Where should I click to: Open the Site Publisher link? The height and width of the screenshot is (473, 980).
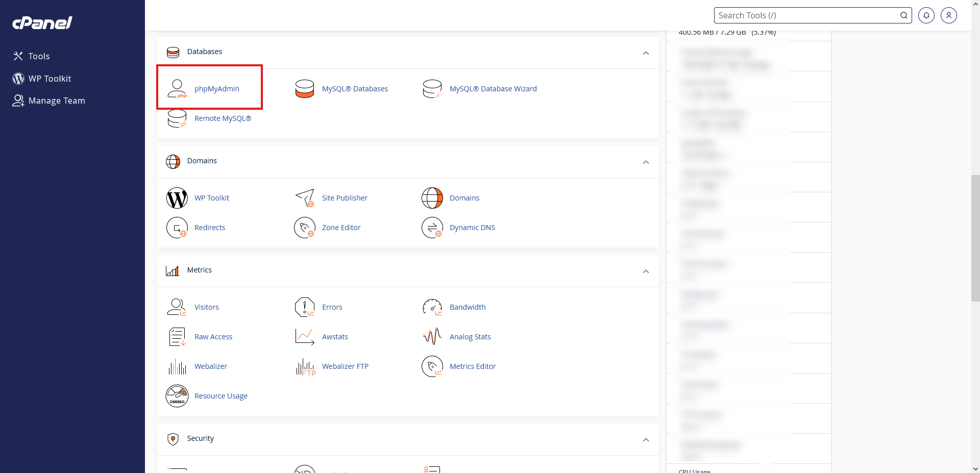coord(345,198)
